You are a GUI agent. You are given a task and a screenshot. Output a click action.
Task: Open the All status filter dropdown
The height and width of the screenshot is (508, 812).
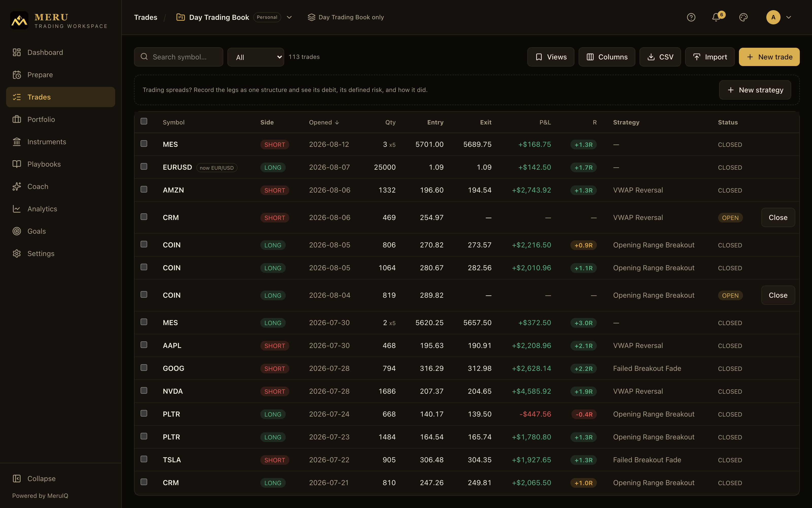click(256, 57)
